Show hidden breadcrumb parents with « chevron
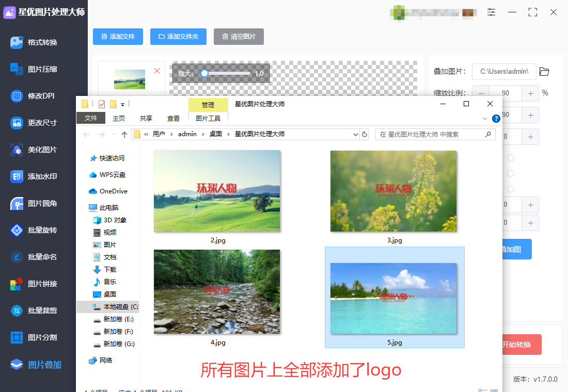 coord(146,134)
